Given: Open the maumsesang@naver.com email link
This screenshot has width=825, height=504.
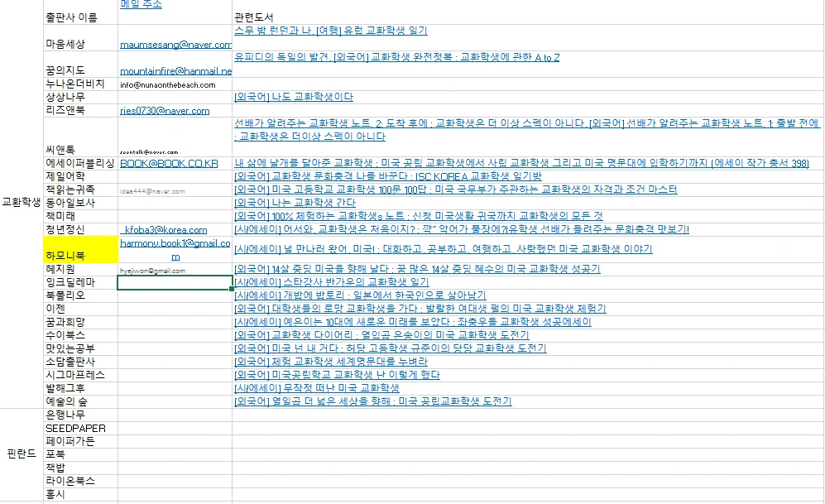Looking at the screenshot, I should [174, 43].
